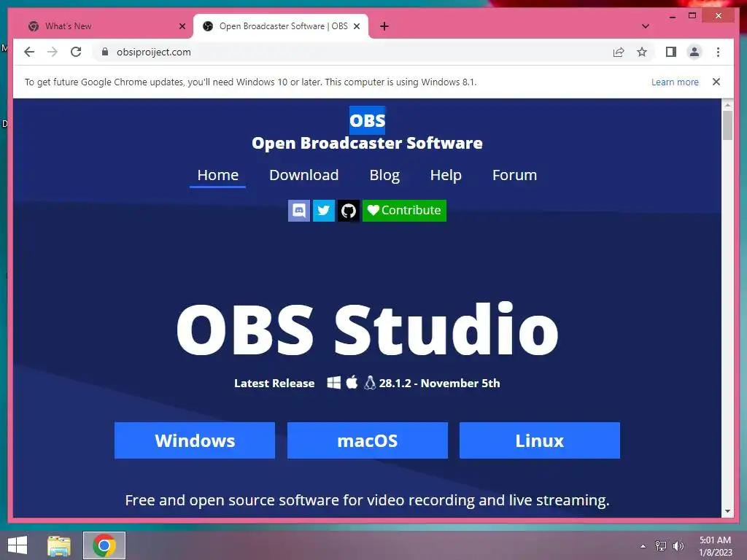Reload the current page

tap(76, 52)
